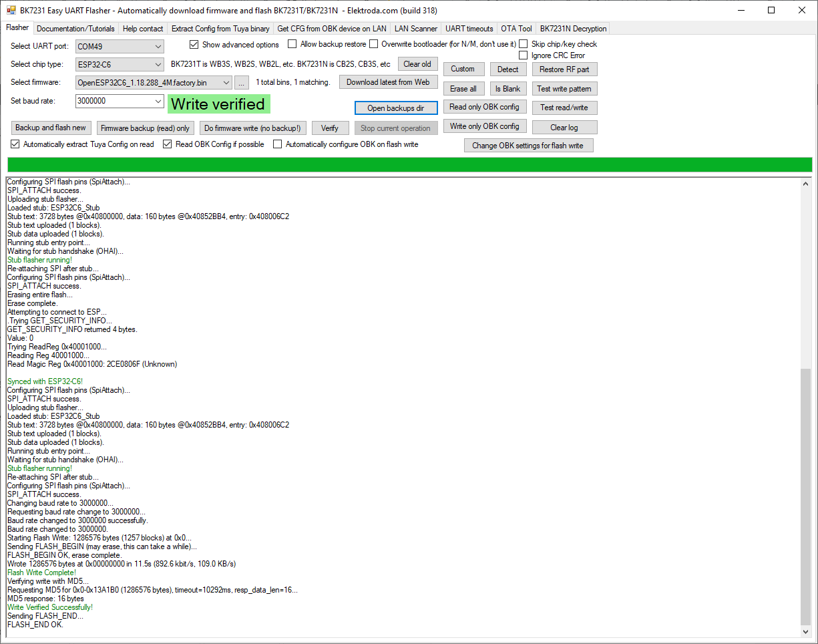Image resolution: width=818 pixels, height=644 pixels.
Task: Open Extract Config from Tuya binary tab
Action: [x=220, y=29]
